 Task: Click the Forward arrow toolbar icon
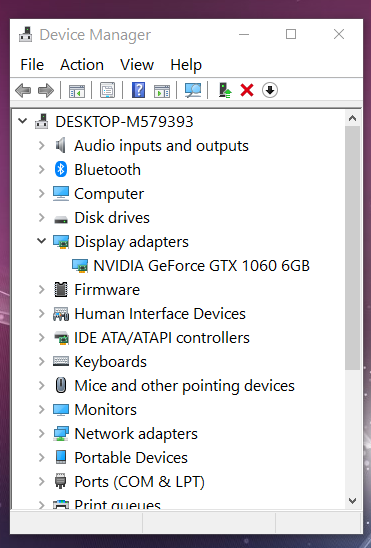pos(46,91)
